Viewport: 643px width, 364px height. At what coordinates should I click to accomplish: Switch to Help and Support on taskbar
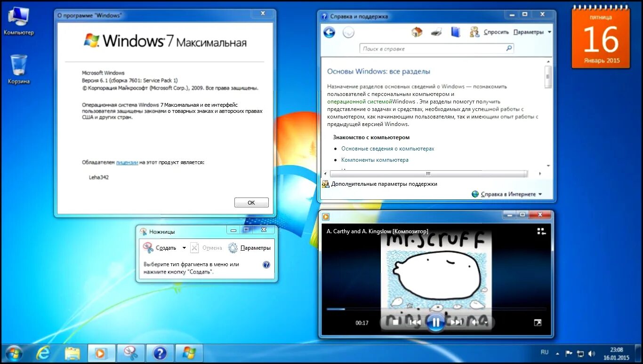click(x=160, y=353)
